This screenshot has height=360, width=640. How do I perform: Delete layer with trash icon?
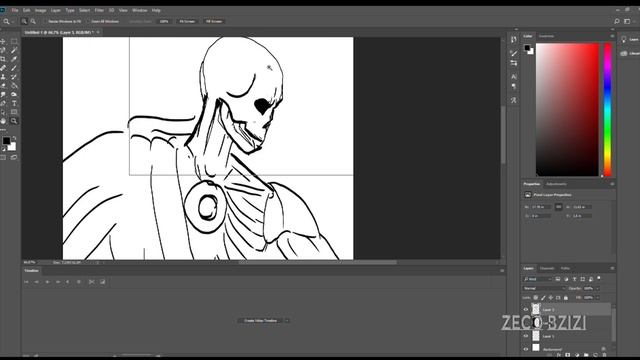click(604, 355)
